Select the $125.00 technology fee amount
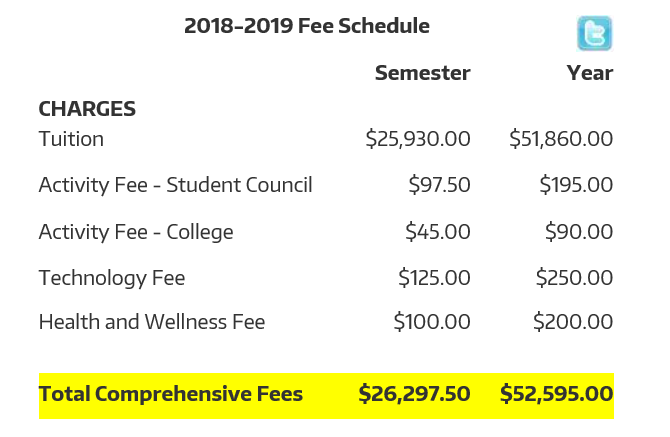 click(x=434, y=278)
